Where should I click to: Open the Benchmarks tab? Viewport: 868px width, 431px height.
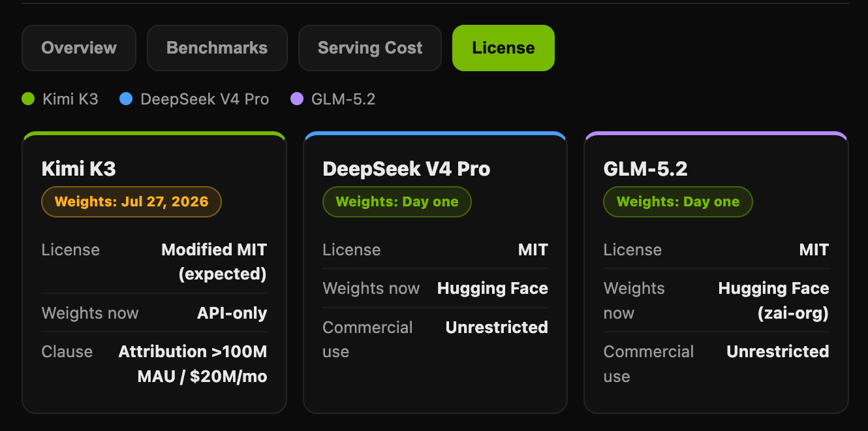(x=217, y=48)
